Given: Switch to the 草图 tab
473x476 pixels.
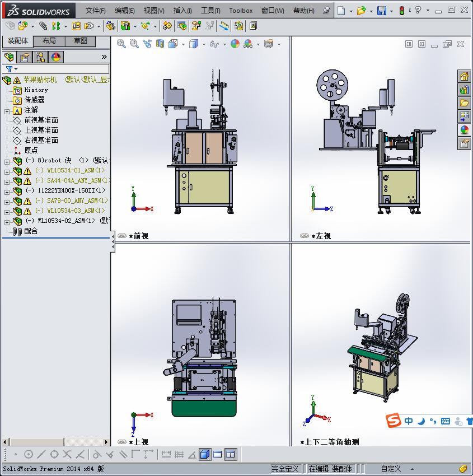Looking at the screenshot, I should [80, 41].
